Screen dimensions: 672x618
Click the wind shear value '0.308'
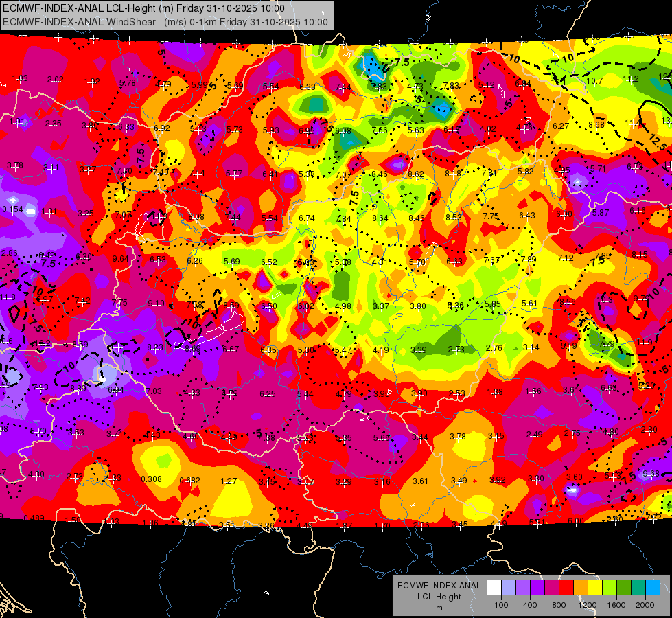(151, 479)
